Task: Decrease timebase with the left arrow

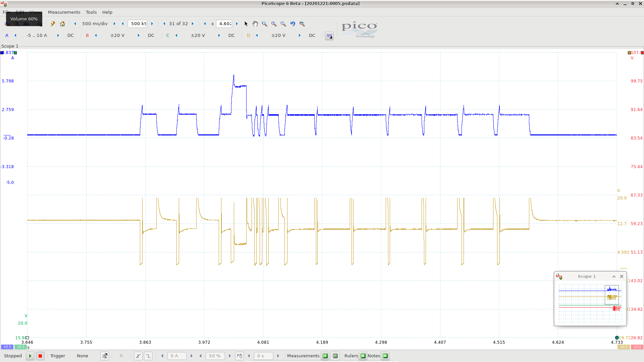Action: pyautogui.click(x=75, y=24)
